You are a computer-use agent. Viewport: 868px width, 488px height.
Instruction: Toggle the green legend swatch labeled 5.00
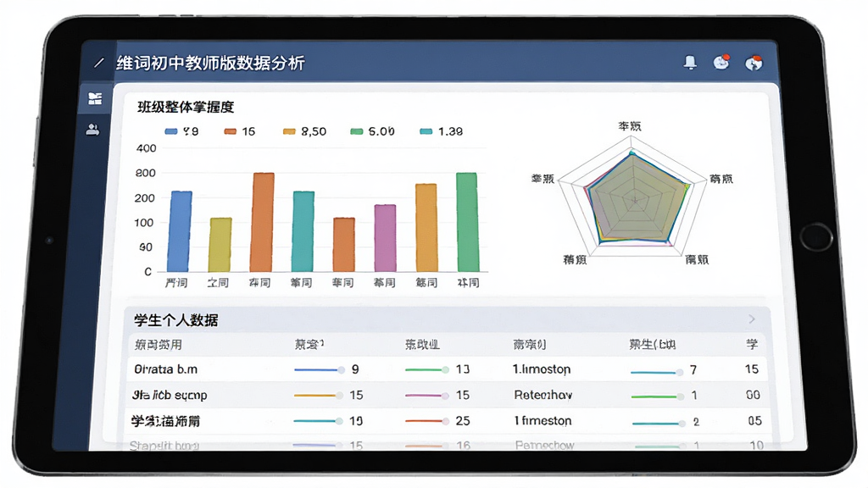click(x=357, y=131)
